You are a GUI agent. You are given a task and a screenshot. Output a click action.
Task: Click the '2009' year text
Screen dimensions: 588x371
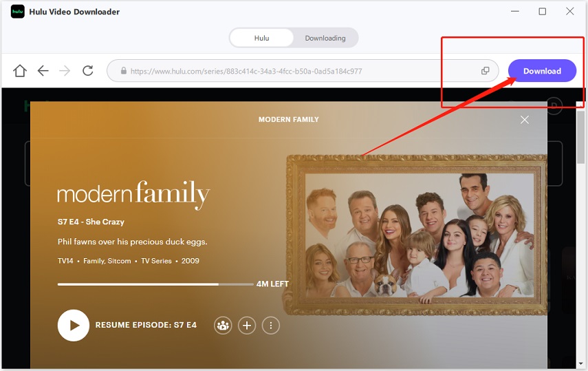(x=190, y=261)
